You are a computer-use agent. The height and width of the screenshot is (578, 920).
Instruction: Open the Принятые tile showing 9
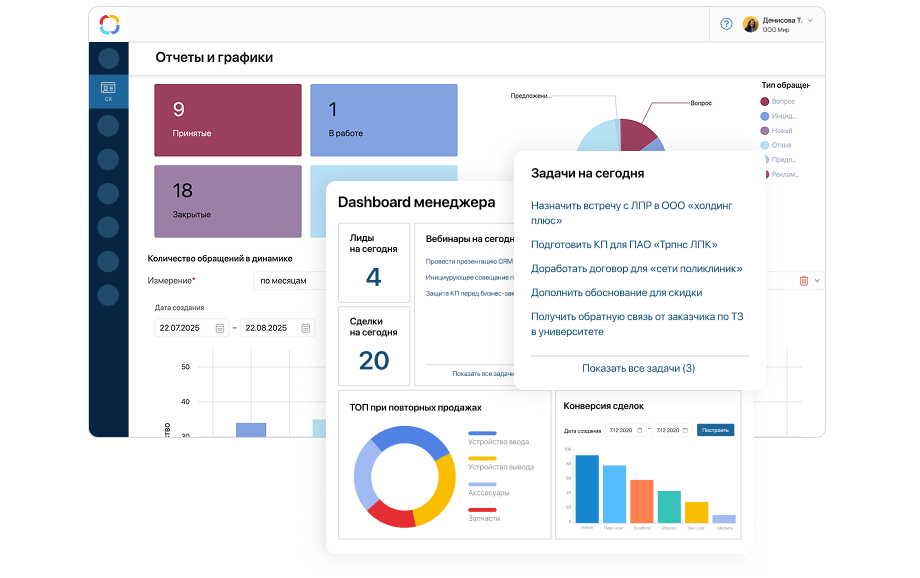(227, 120)
